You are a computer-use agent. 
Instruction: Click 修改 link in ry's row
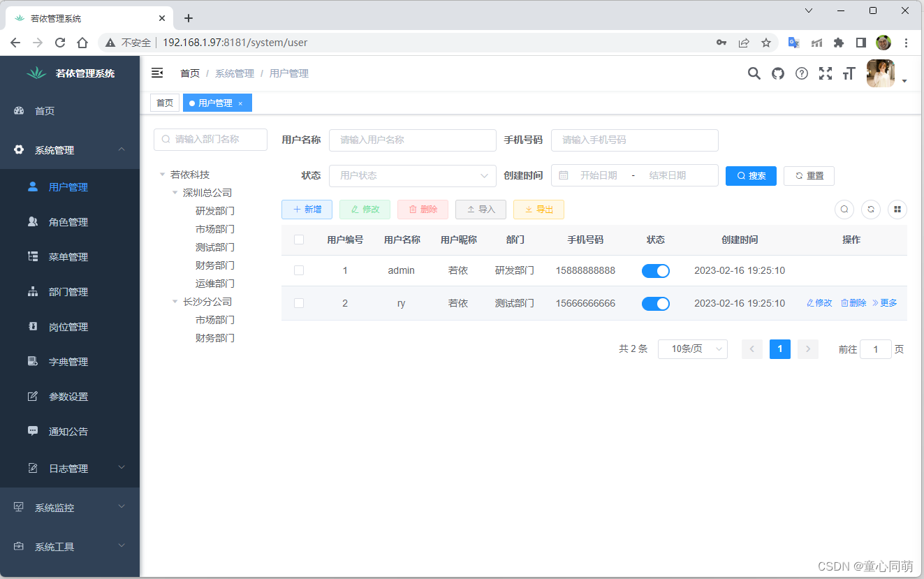[819, 303]
